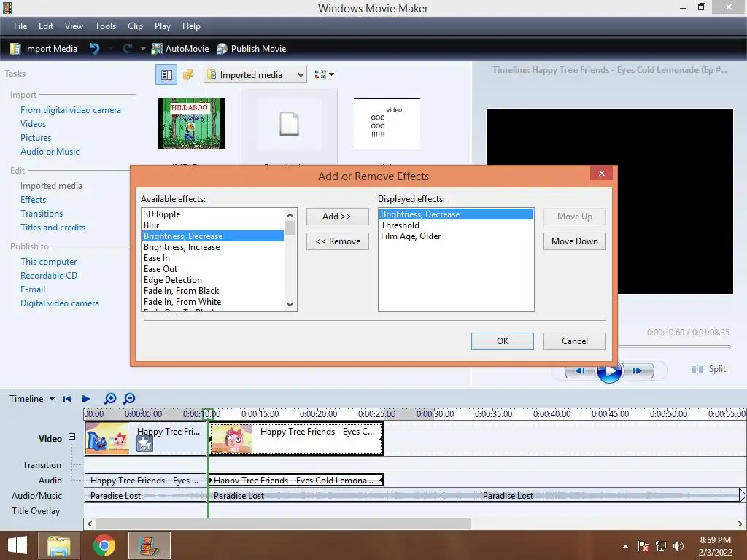Show the collections folder pane icon
Screen dimensions: 747x560
[x=188, y=75]
